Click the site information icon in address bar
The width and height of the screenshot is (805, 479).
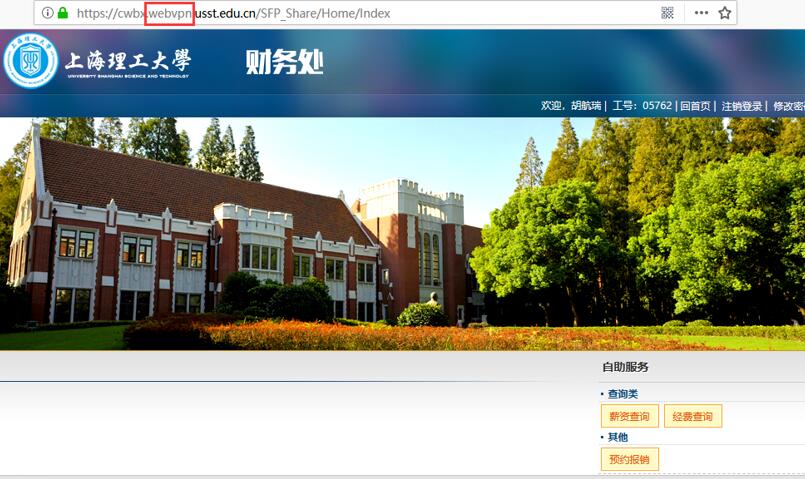[x=47, y=13]
